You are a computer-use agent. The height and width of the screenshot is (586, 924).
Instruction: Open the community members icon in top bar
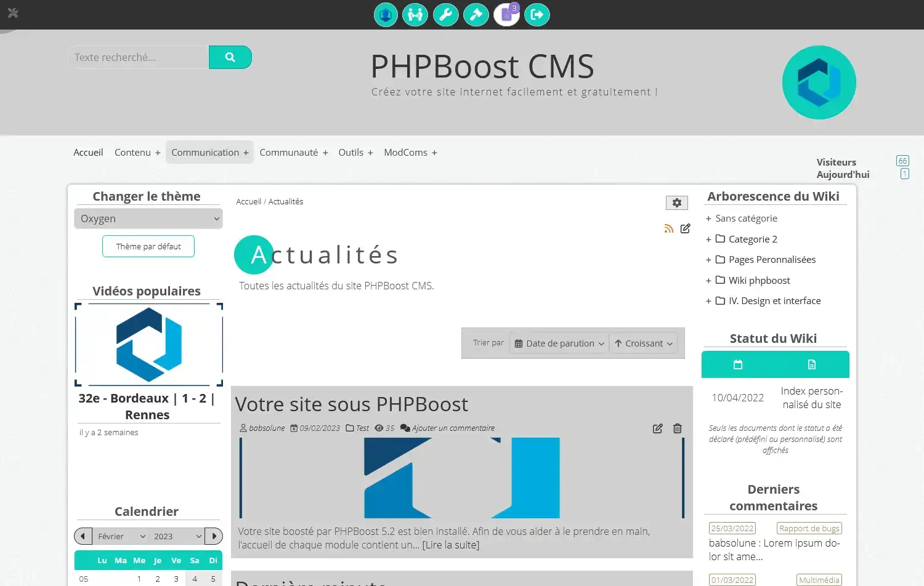415,15
